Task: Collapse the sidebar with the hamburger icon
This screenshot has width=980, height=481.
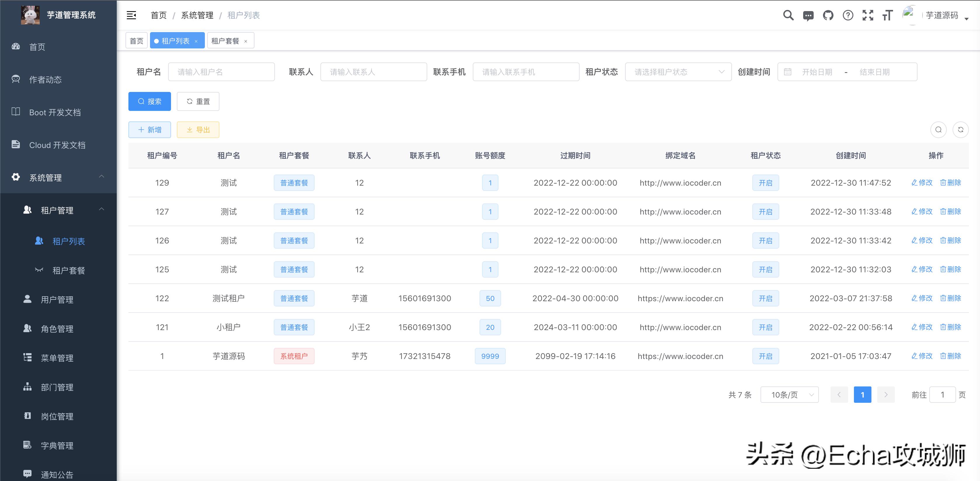Action: [x=131, y=15]
